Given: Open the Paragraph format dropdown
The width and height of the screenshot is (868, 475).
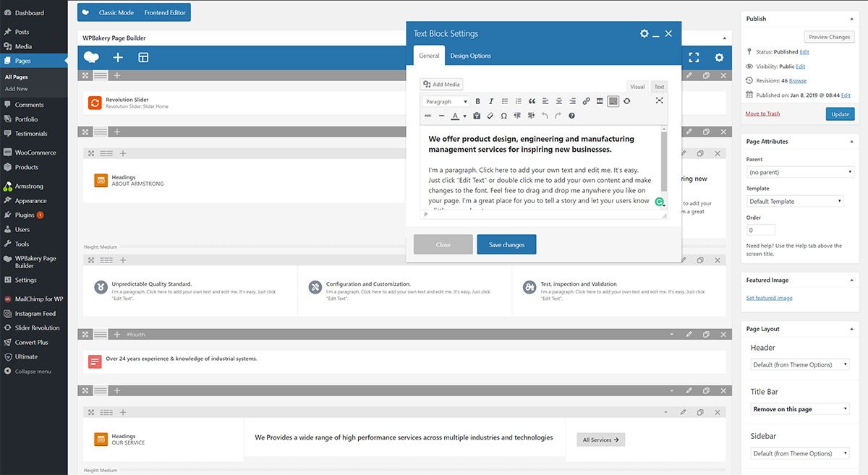Looking at the screenshot, I should coord(446,101).
